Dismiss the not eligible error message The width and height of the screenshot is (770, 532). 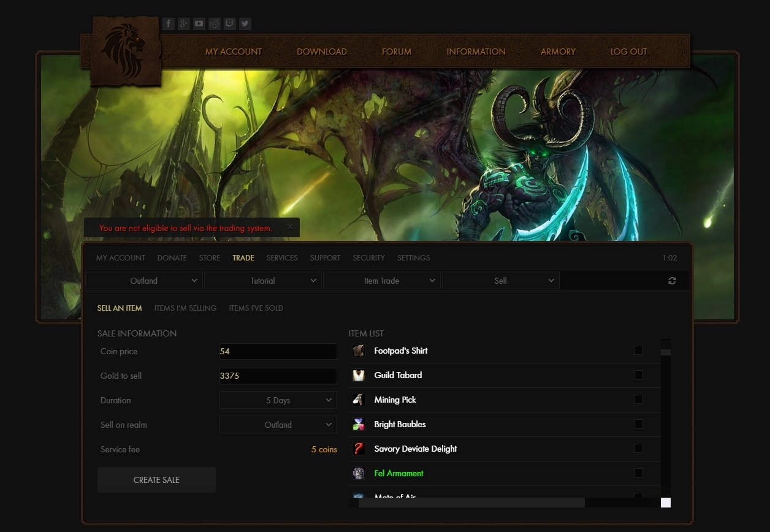pyautogui.click(x=290, y=227)
